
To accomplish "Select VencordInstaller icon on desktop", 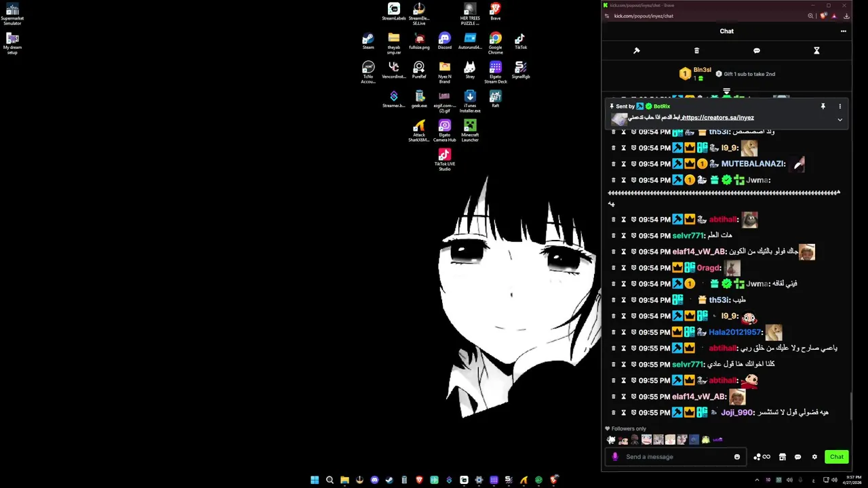I will [393, 70].
